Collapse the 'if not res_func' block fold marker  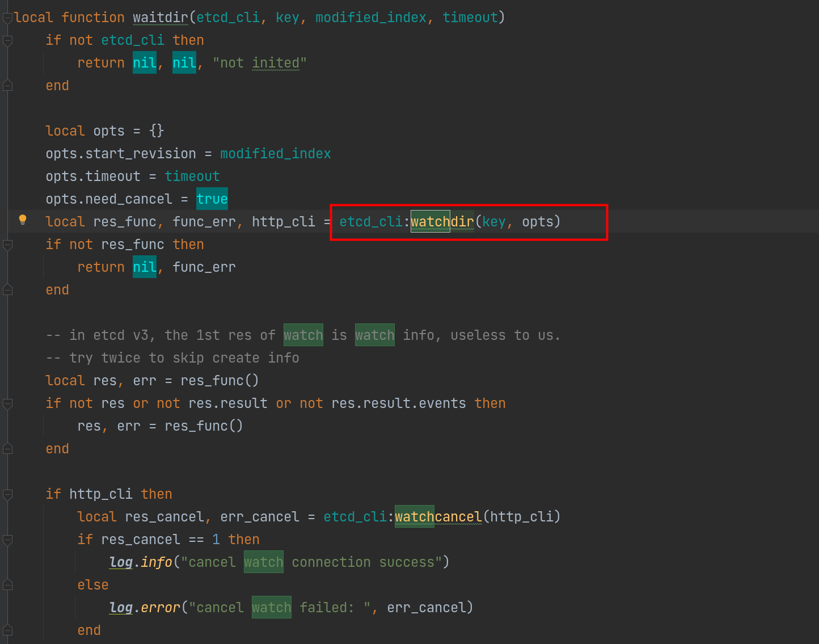coord(8,244)
